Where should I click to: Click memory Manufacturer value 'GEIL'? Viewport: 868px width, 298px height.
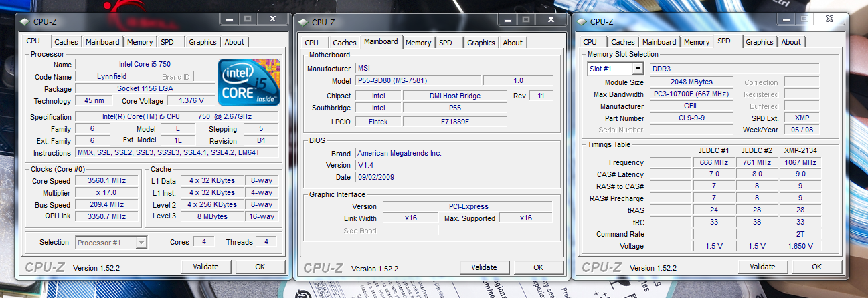(x=693, y=106)
